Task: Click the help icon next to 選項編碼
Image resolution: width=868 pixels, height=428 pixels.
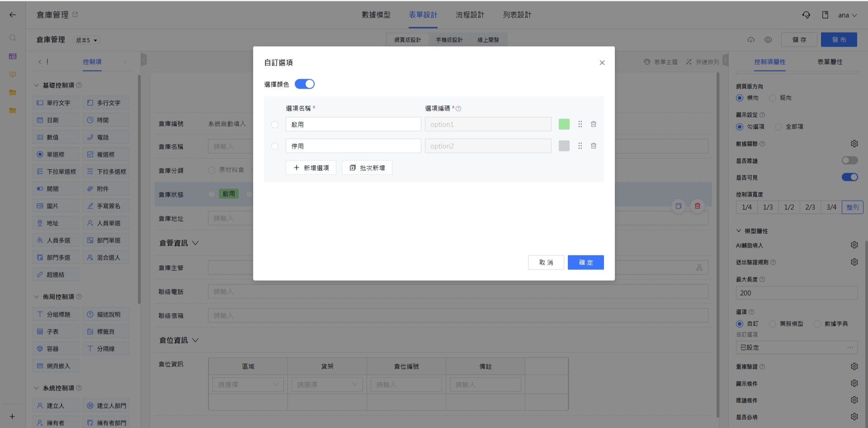Action: click(458, 108)
